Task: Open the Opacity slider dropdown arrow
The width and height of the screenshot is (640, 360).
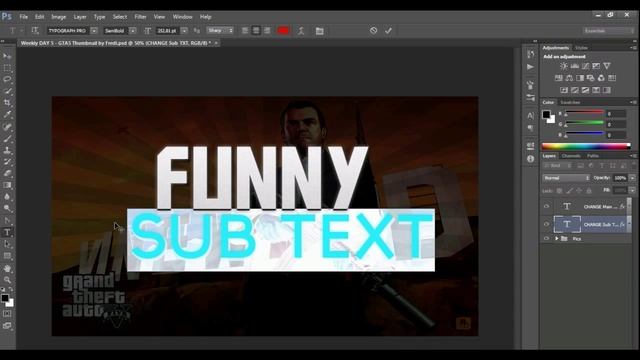Action: point(632,178)
